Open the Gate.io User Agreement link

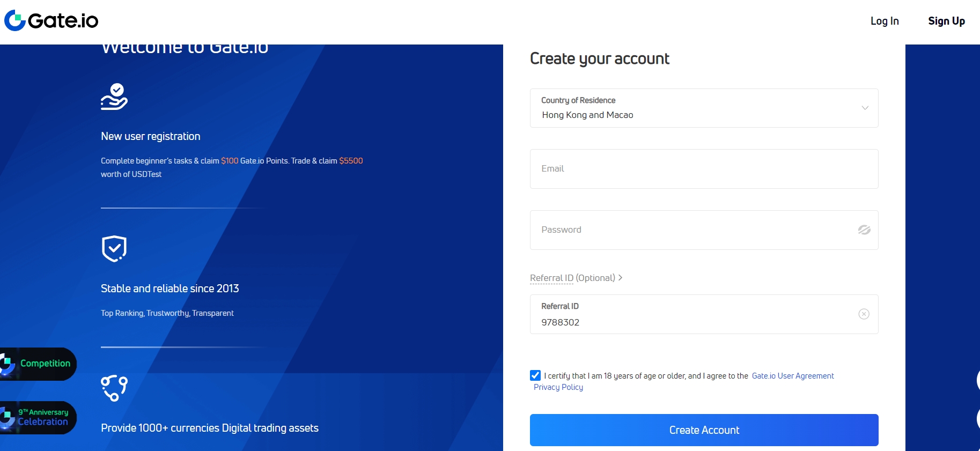pyautogui.click(x=792, y=376)
